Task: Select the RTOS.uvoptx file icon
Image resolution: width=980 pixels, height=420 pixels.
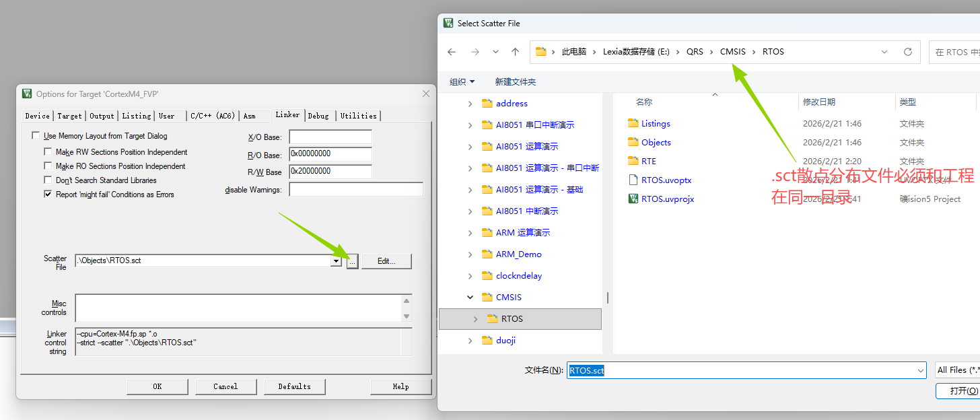Action: (x=633, y=180)
